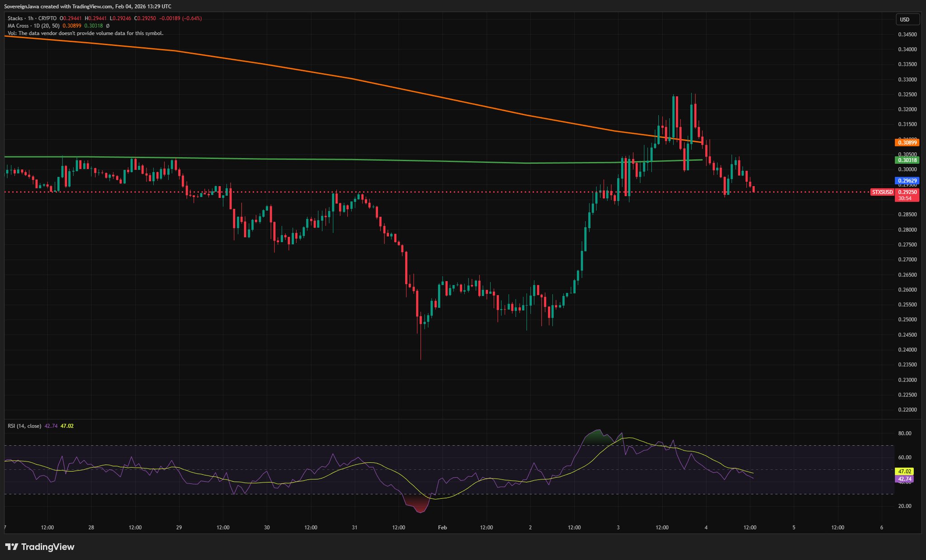Click the TradingView logo at bottom left
The image size is (926, 560).
39,547
